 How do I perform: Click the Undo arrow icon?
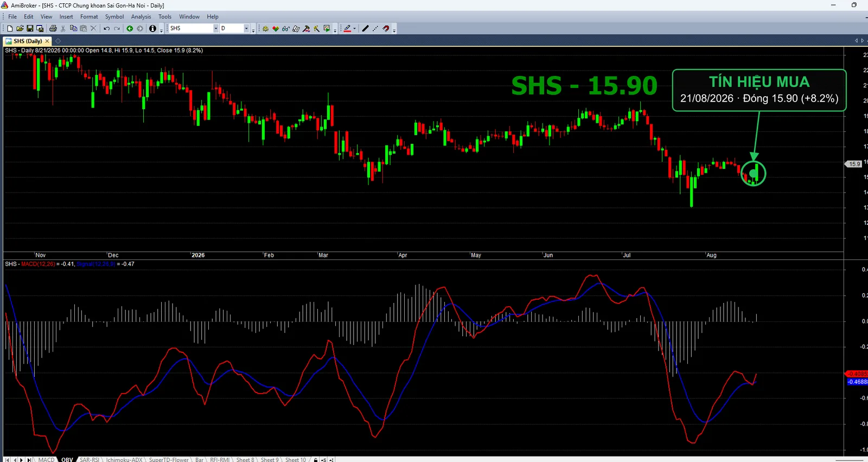(x=106, y=28)
